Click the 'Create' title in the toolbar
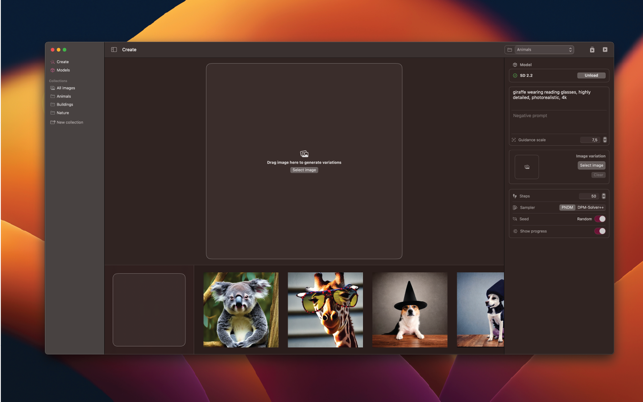Viewport: 643px width, 402px height. click(x=129, y=50)
